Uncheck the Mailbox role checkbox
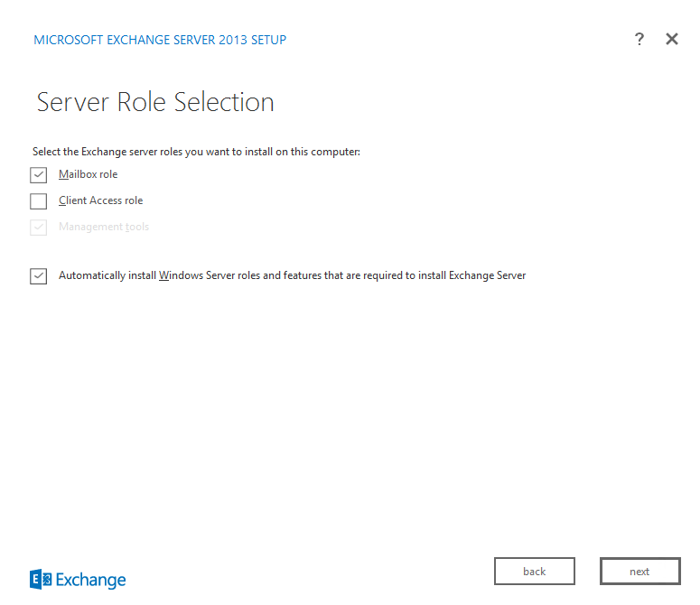700x605 pixels. click(39, 175)
